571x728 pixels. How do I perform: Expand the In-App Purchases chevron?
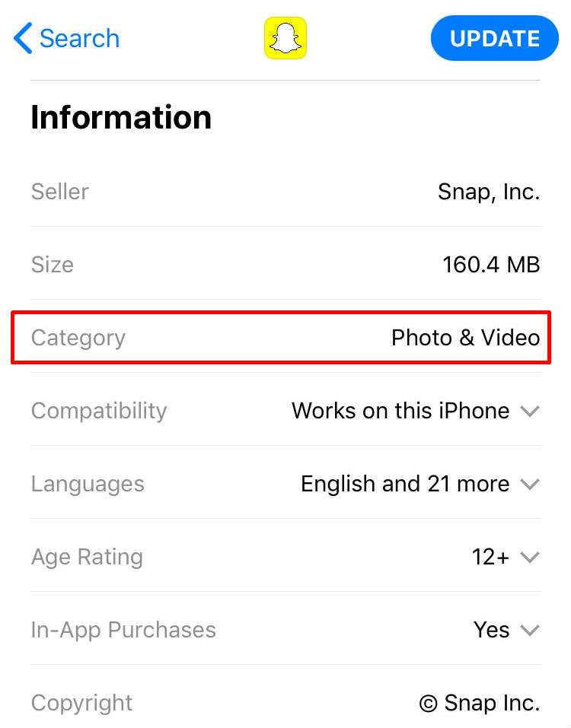tap(529, 631)
